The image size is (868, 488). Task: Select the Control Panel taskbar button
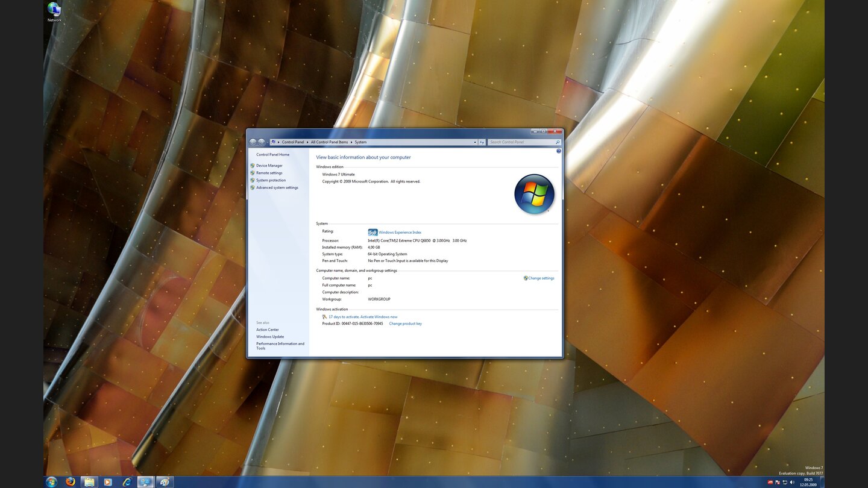[x=145, y=482]
